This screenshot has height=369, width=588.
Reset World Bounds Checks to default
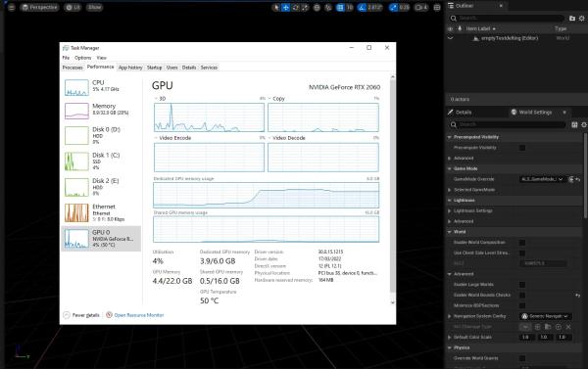578,296
